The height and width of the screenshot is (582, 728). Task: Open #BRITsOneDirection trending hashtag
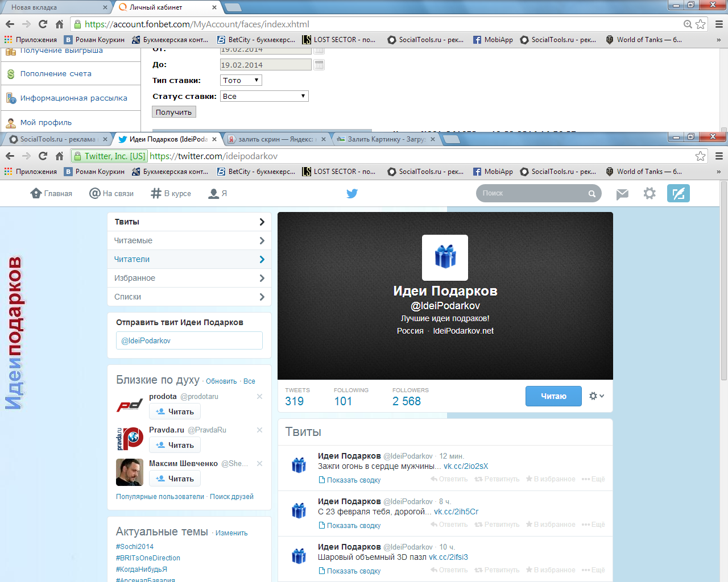coord(148,558)
